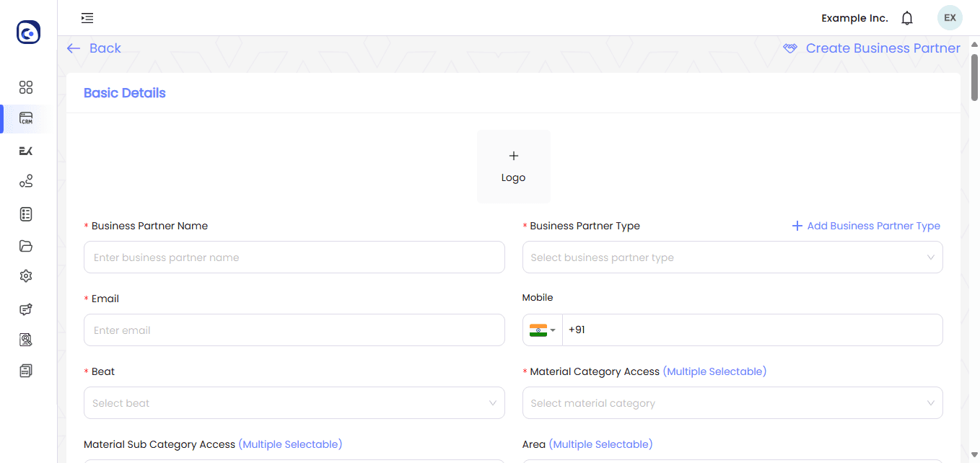Viewport: 980px width, 463px height.
Task: Click the Beat field label
Action: [103, 371]
